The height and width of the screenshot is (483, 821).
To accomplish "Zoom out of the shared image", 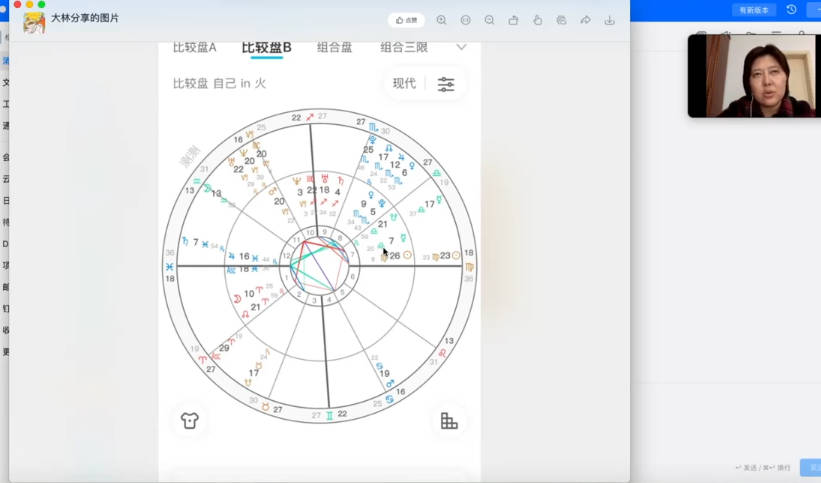I will click(489, 20).
